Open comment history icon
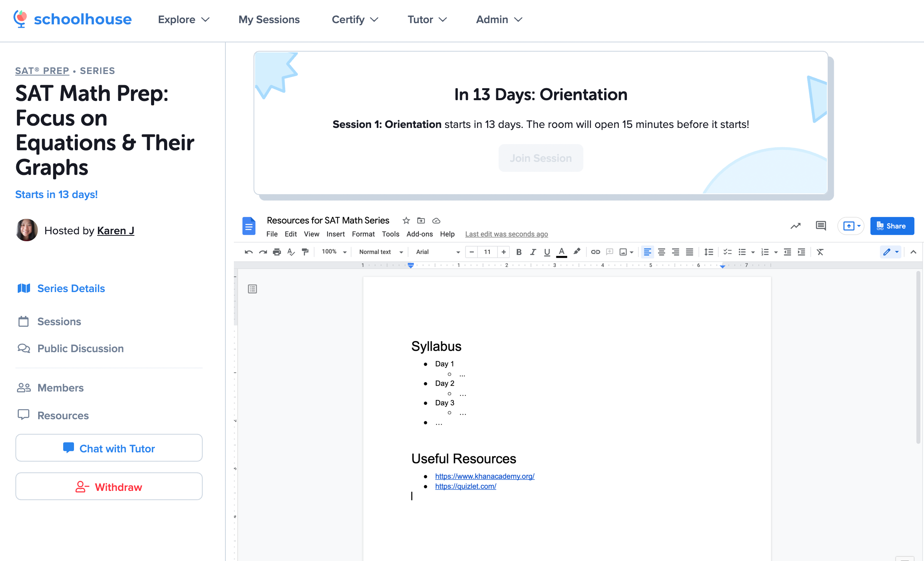The width and height of the screenshot is (924, 561). coord(821,226)
